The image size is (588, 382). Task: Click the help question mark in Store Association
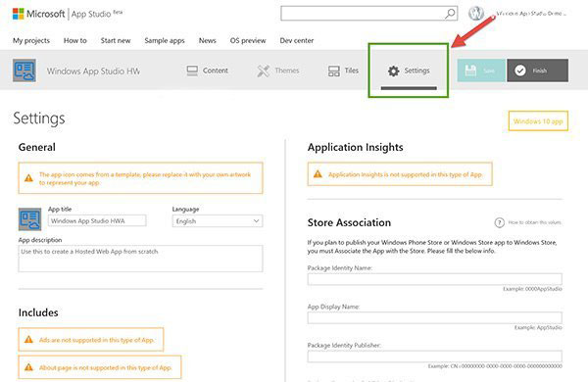pos(499,222)
